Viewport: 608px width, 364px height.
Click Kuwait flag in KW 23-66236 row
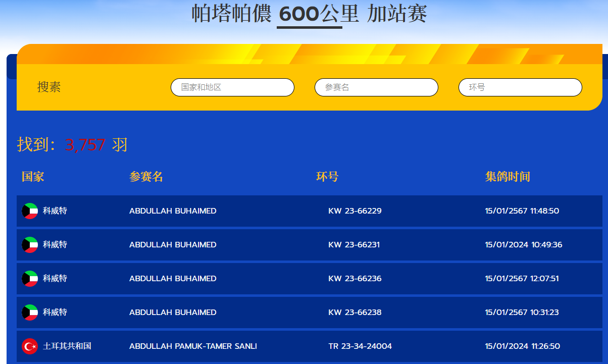(x=30, y=279)
